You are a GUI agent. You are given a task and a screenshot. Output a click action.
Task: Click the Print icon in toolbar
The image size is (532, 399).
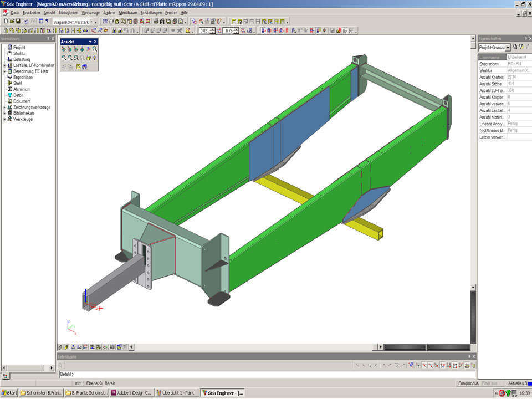coord(156,21)
